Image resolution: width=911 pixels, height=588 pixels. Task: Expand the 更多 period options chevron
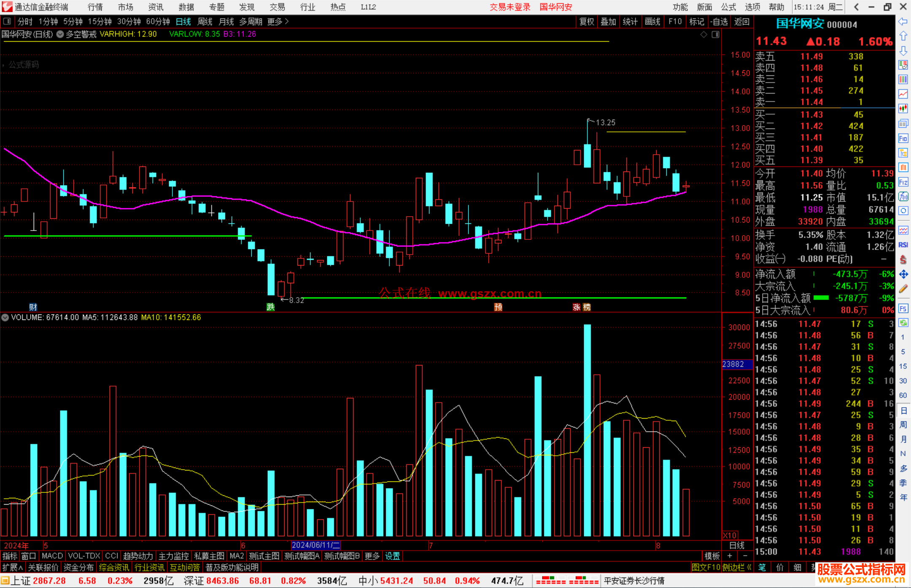click(x=287, y=21)
